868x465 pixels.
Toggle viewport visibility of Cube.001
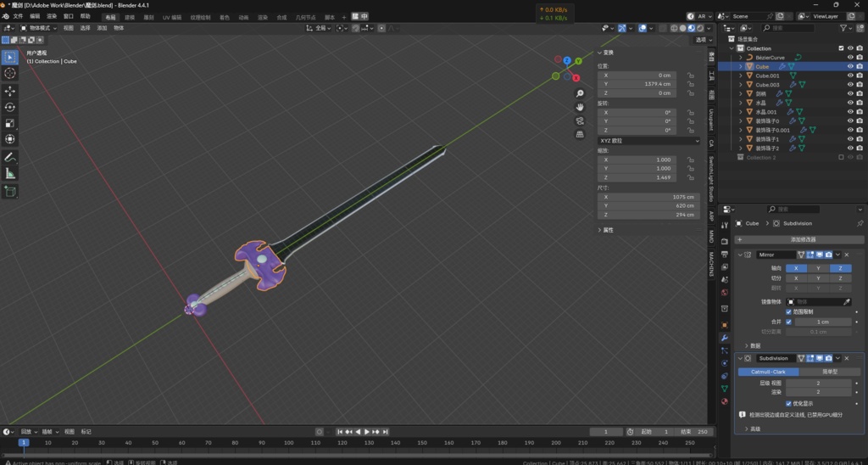850,76
